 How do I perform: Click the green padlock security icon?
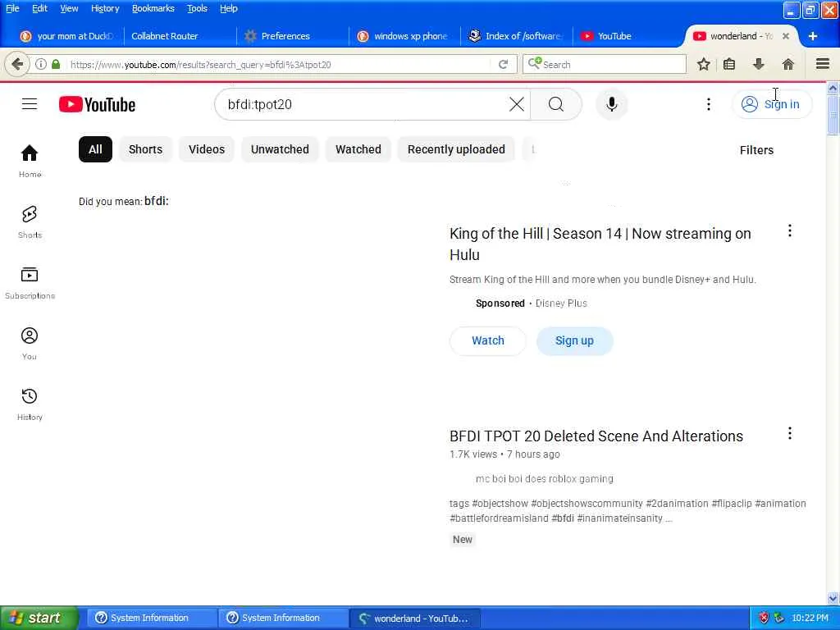click(x=56, y=64)
